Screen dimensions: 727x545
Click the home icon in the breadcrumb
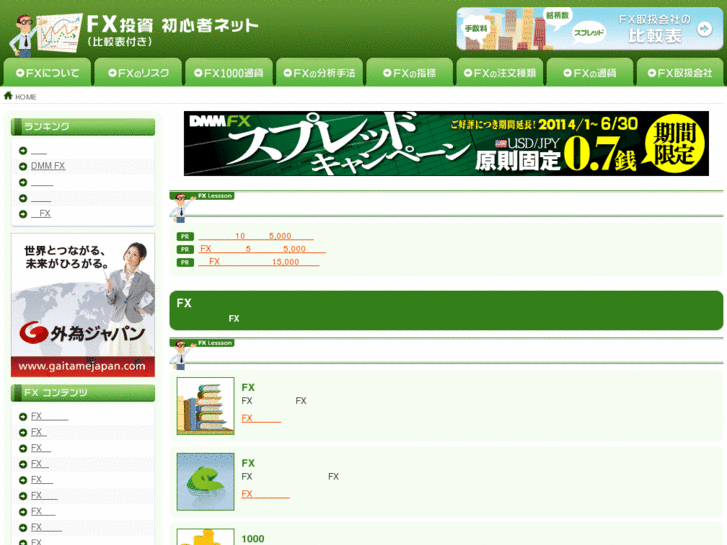tap(8, 96)
